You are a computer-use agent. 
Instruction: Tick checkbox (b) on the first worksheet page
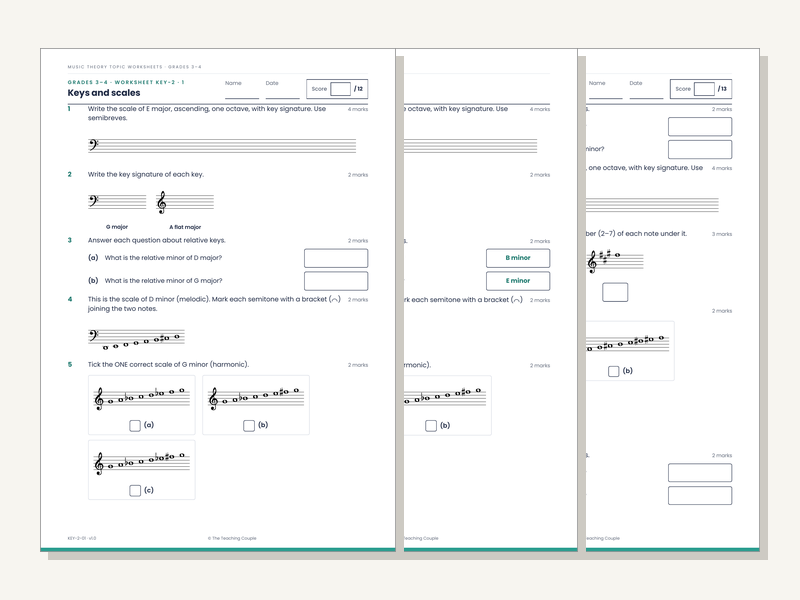[249, 426]
